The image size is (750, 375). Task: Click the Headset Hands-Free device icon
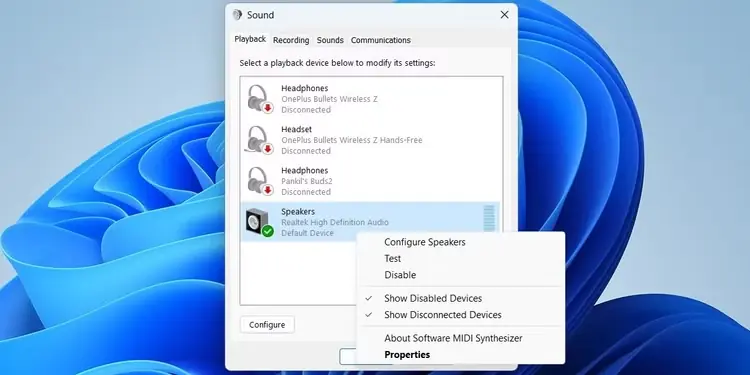click(x=260, y=140)
